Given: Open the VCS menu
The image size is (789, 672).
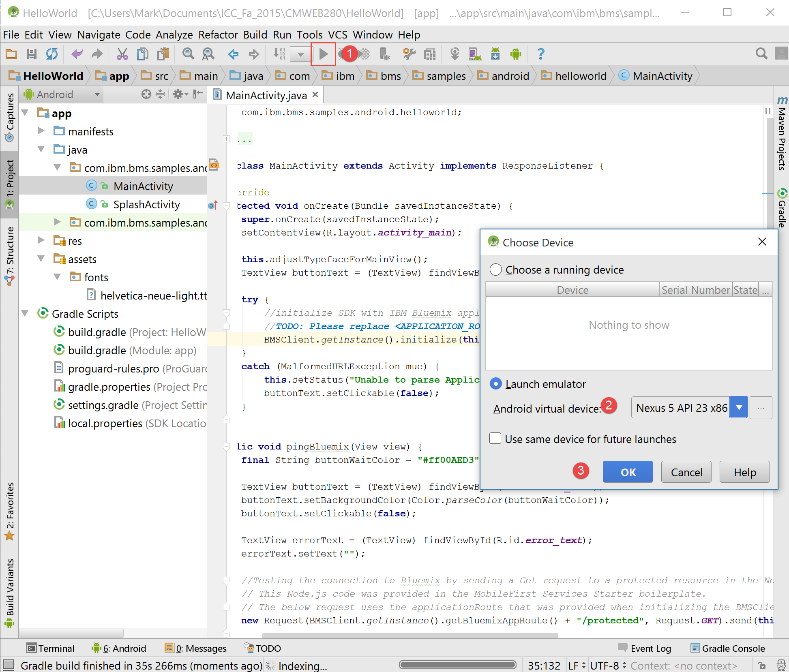Looking at the screenshot, I should tap(337, 35).
